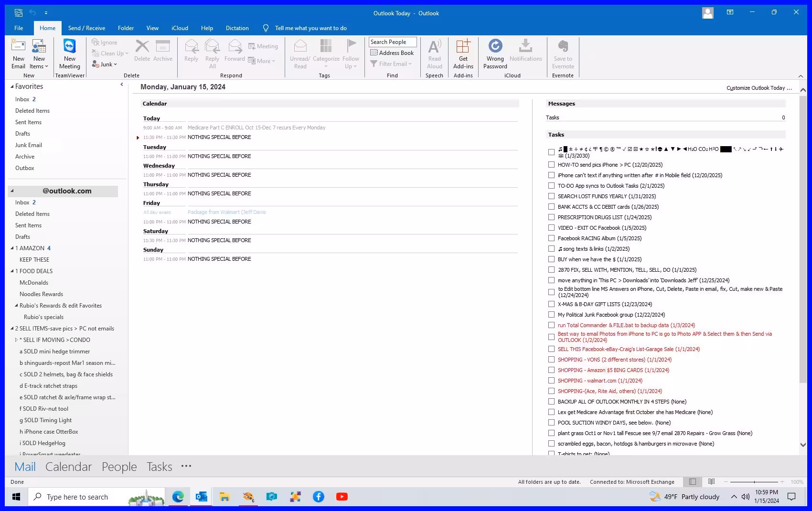Check the BACKUP ALL OF OUTLOOK MONTHLY task

[551, 402]
